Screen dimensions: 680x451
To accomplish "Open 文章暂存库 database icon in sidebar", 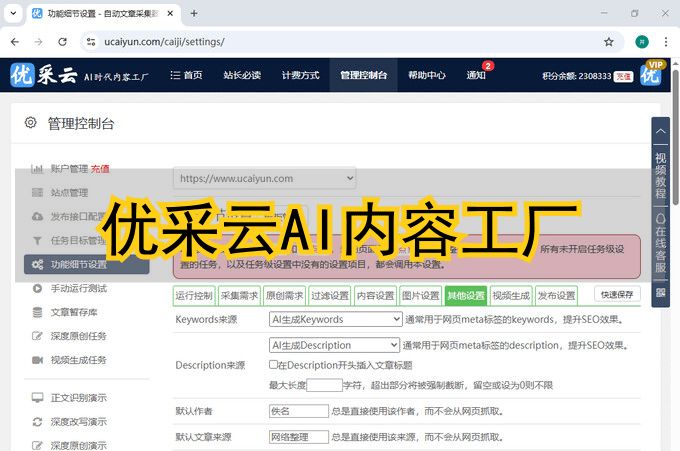I will (37, 312).
